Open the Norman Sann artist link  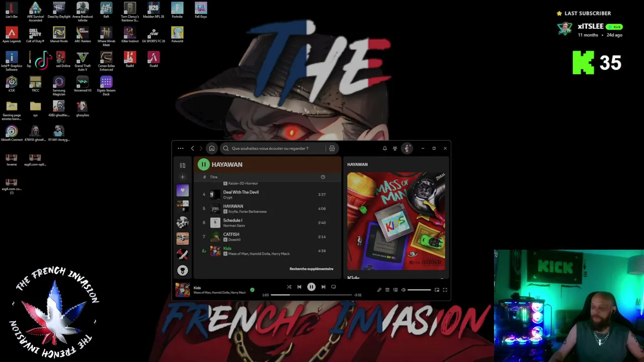[234, 226]
